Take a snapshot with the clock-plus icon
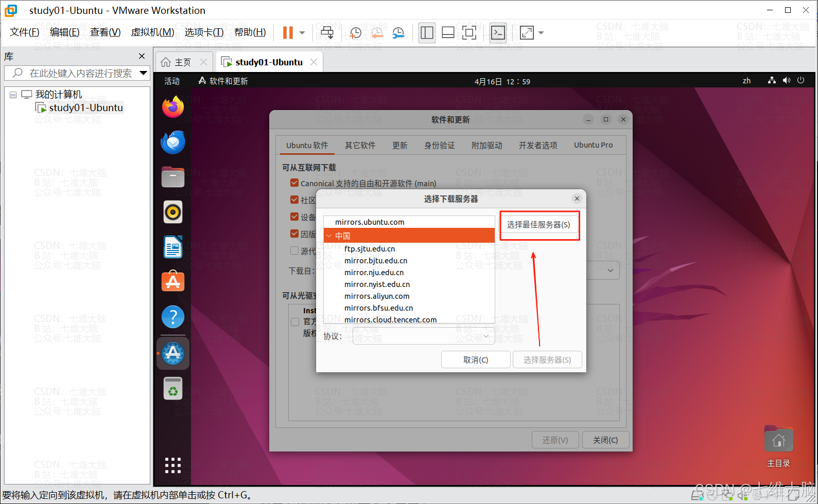 point(355,33)
